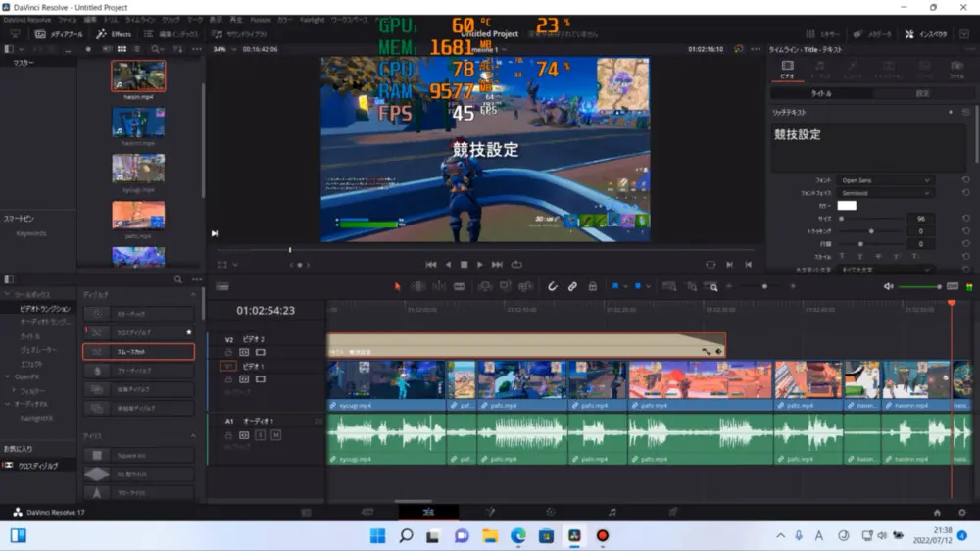Open the font Open Sans dropdown
This screenshot has width=980, height=551.
pyautogui.click(x=885, y=180)
